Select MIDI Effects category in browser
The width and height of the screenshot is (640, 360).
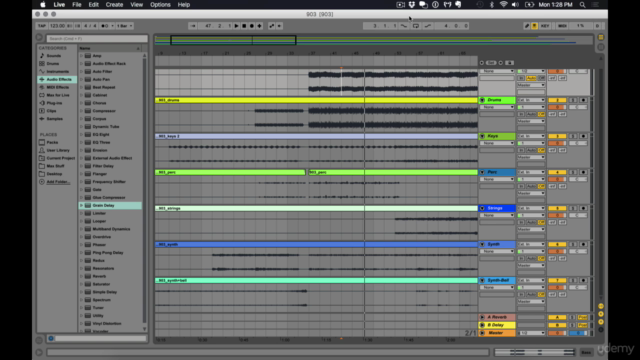coord(57,87)
